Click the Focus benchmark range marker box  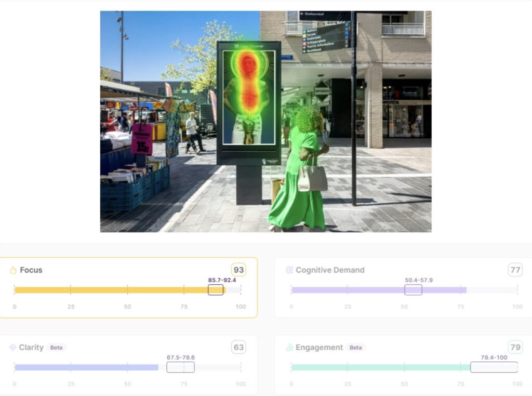[x=216, y=290]
